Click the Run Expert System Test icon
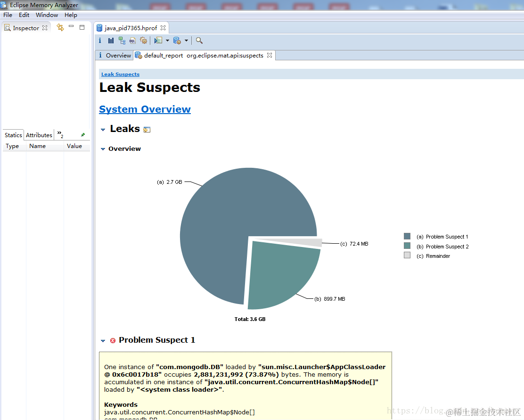The height and width of the screenshot is (420, 524). pyautogui.click(x=158, y=41)
